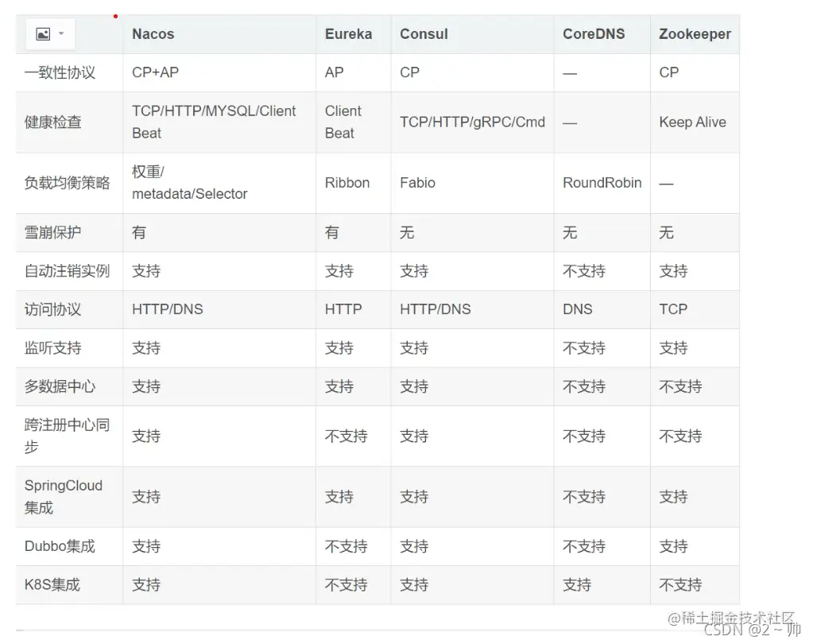813x644 pixels.
Task: Click the image icon in the table's top-left cell
Action: pyautogui.click(x=43, y=34)
